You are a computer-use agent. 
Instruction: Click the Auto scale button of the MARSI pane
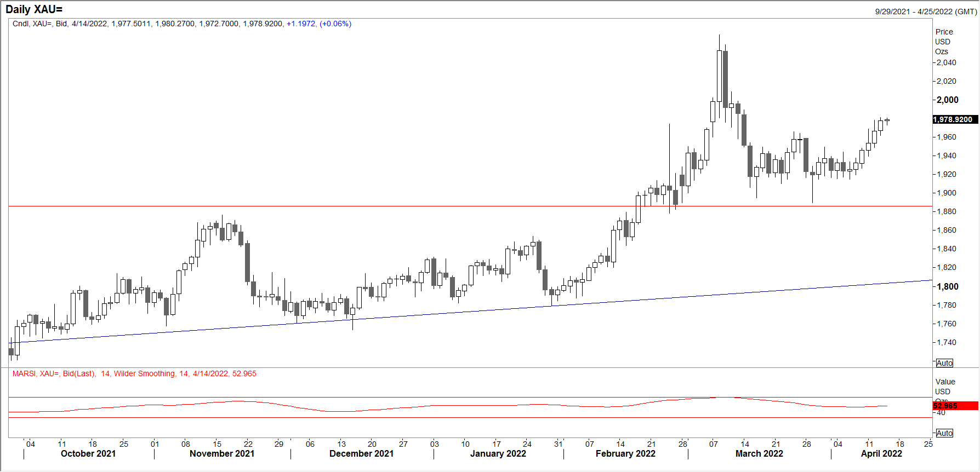944,433
